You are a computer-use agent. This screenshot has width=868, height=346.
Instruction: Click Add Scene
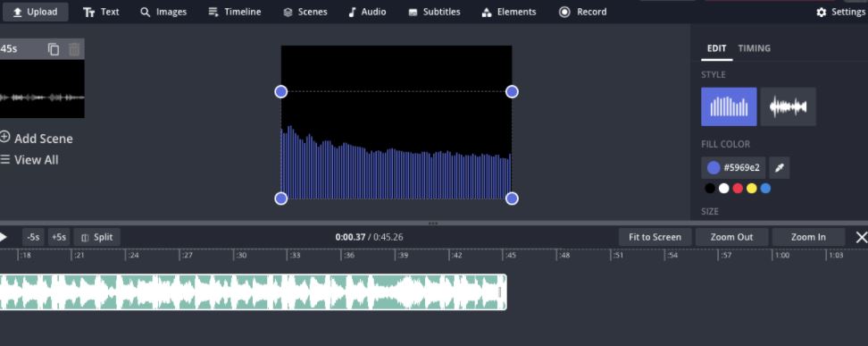click(37, 138)
